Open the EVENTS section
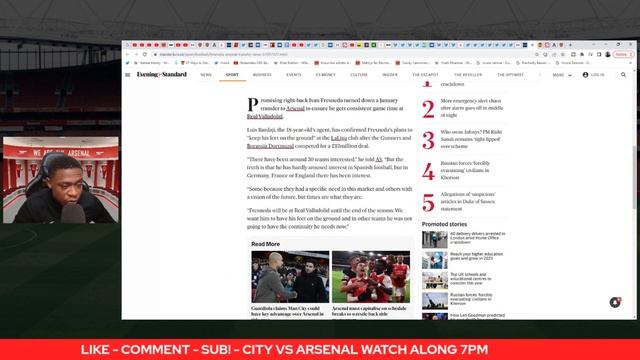This screenshot has width=640, height=360. [x=294, y=75]
